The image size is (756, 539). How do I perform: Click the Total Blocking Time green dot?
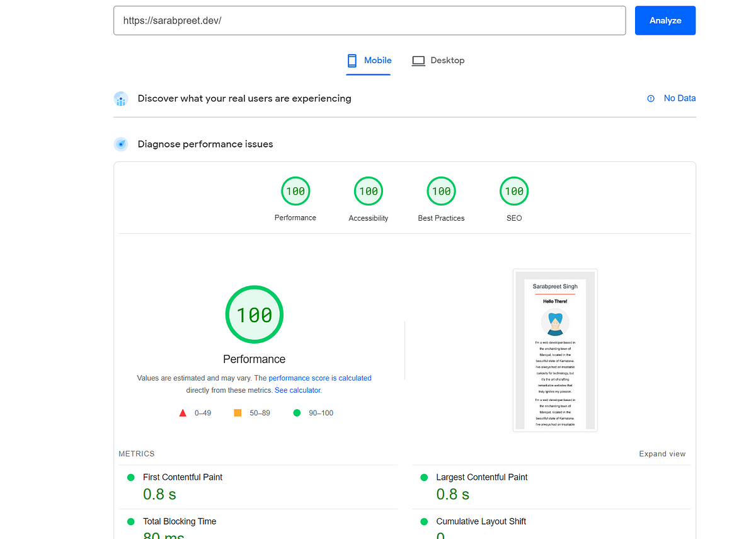131,521
